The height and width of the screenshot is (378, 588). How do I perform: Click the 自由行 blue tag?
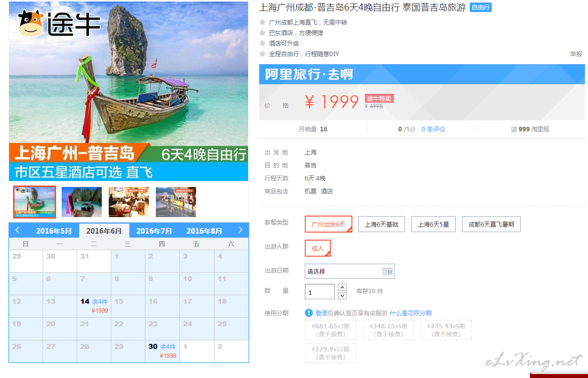coord(480,8)
